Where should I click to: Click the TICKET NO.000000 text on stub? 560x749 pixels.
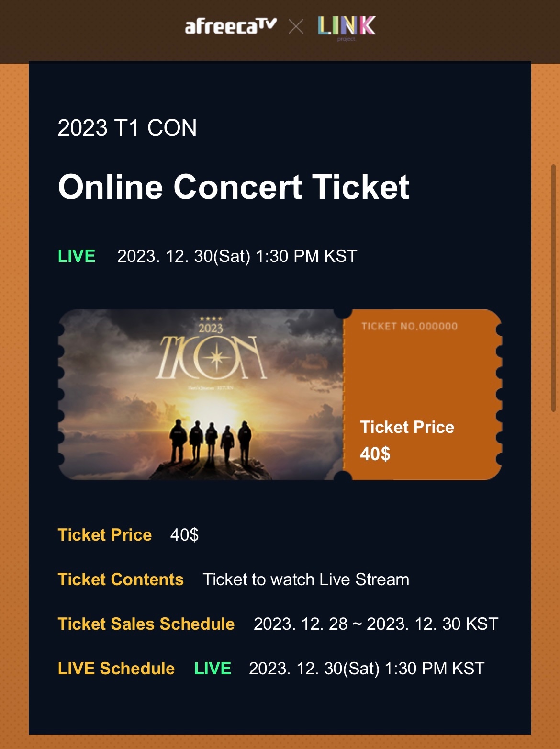[x=409, y=327]
